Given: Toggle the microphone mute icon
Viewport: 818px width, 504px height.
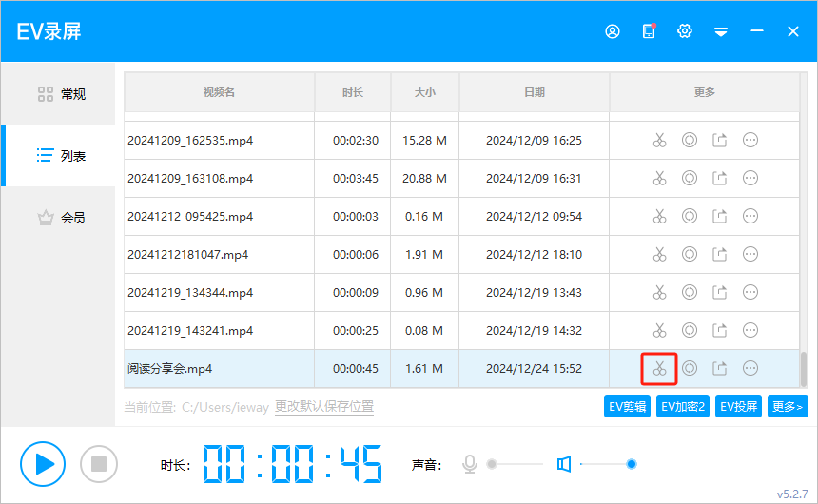Looking at the screenshot, I should [469, 464].
